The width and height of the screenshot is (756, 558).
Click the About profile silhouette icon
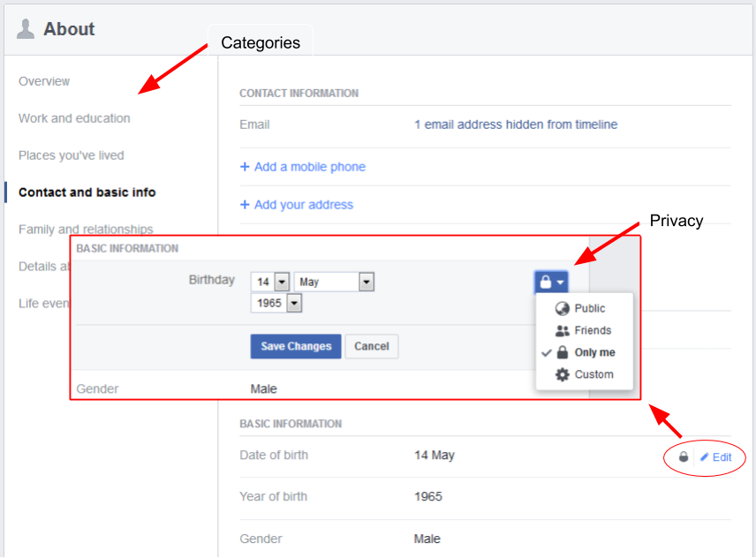pos(26,29)
